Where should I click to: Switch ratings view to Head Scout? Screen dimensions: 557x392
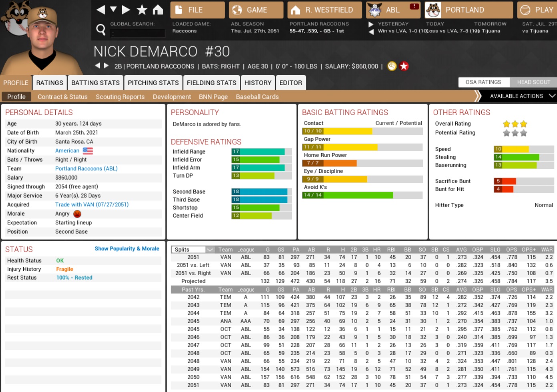(533, 82)
